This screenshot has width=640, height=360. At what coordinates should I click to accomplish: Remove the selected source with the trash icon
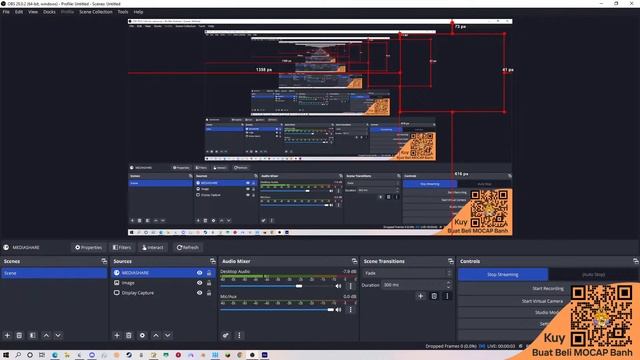129,335
